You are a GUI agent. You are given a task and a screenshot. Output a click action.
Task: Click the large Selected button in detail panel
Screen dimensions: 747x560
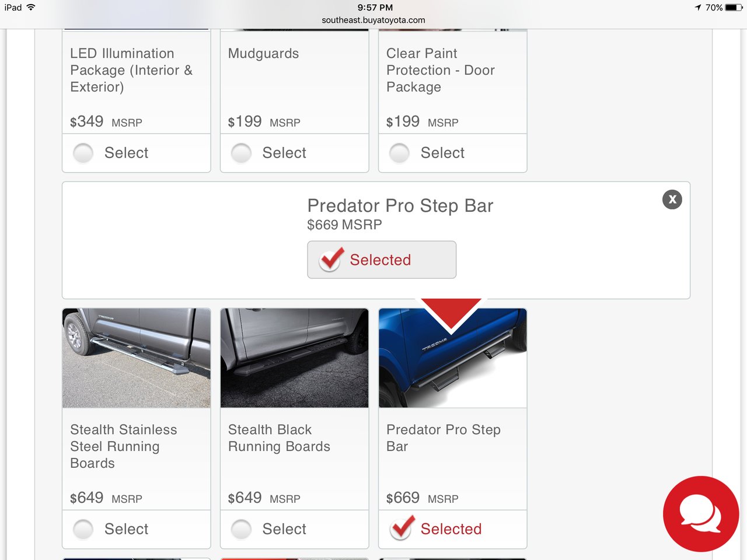(382, 260)
